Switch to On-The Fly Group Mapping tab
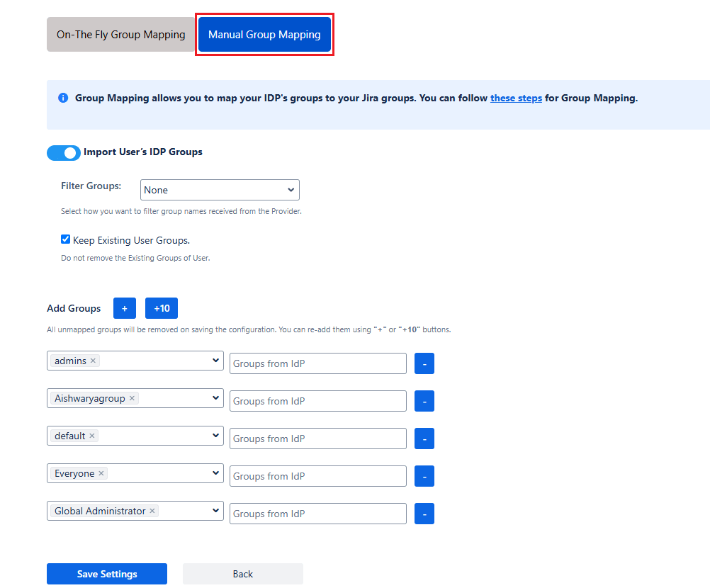The width and height of the screenshot is (710, 588). click(121, 35)
